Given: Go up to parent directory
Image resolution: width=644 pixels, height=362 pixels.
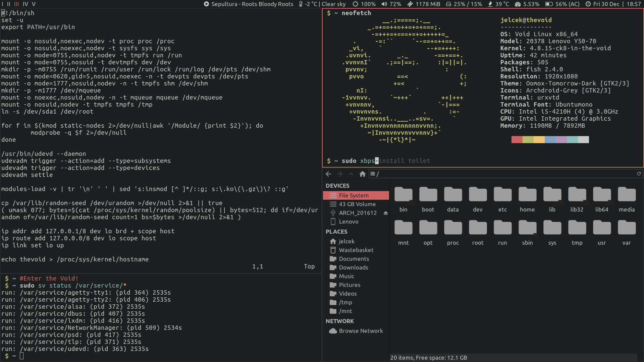Looking at the screenshot, I should pyautogui.click(x=351, y=174).
